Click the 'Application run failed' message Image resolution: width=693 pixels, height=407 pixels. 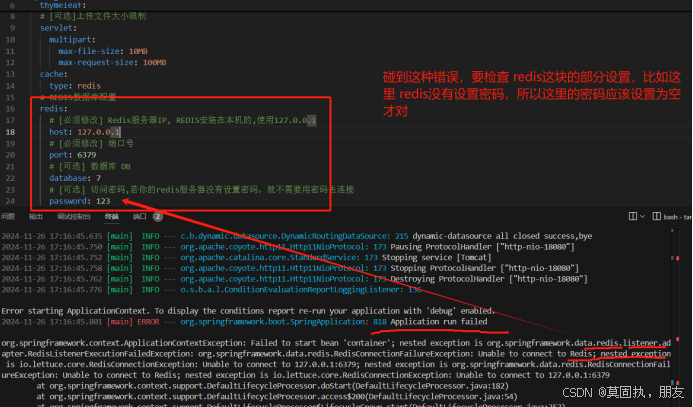point(439,322)
